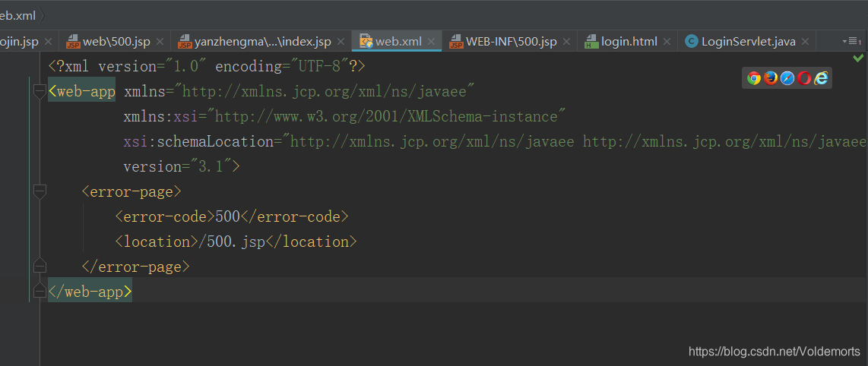Close the yanzhengma index.jsp tab
The height and width of the screenshot is (366, 868).
point(341,42)
